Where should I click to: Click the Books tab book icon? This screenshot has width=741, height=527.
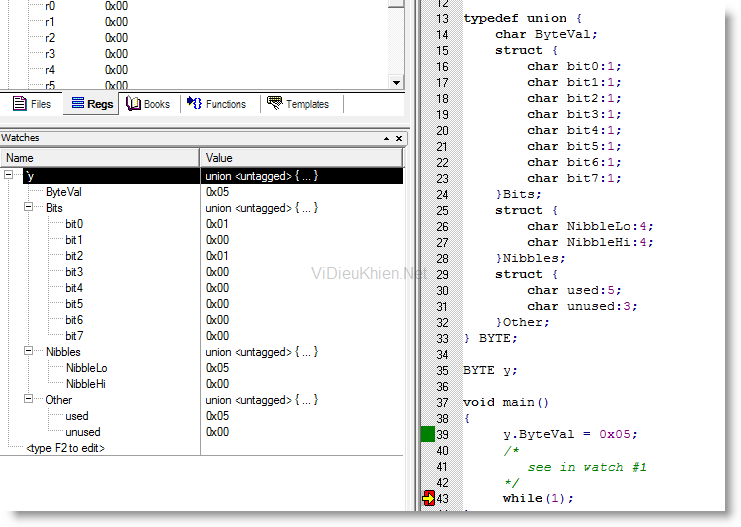click(133, 104)
